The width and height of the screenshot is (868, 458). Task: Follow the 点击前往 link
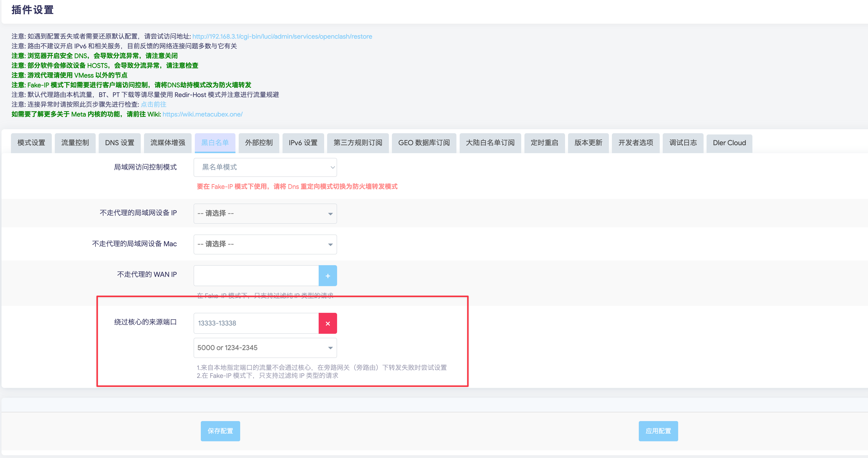154,105
